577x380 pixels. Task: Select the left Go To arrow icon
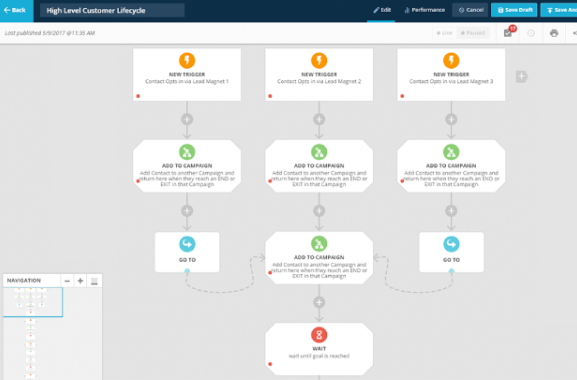point(187,244)
